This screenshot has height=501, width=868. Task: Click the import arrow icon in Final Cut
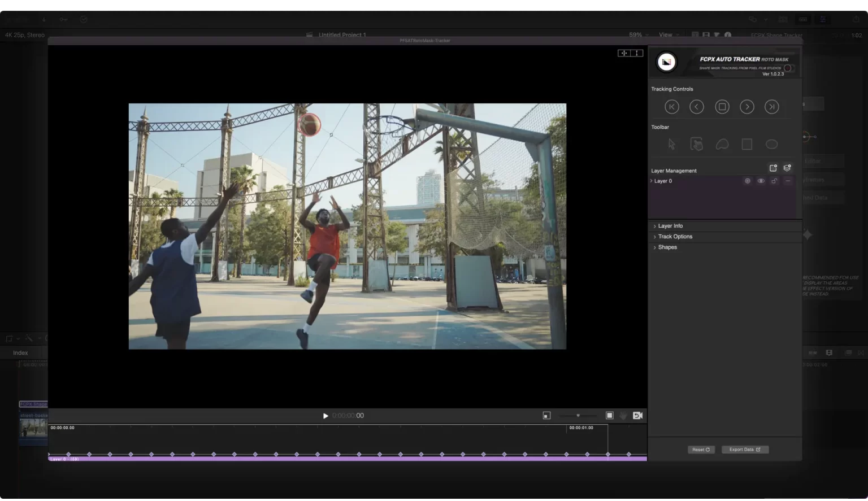(x=44, y=19)
